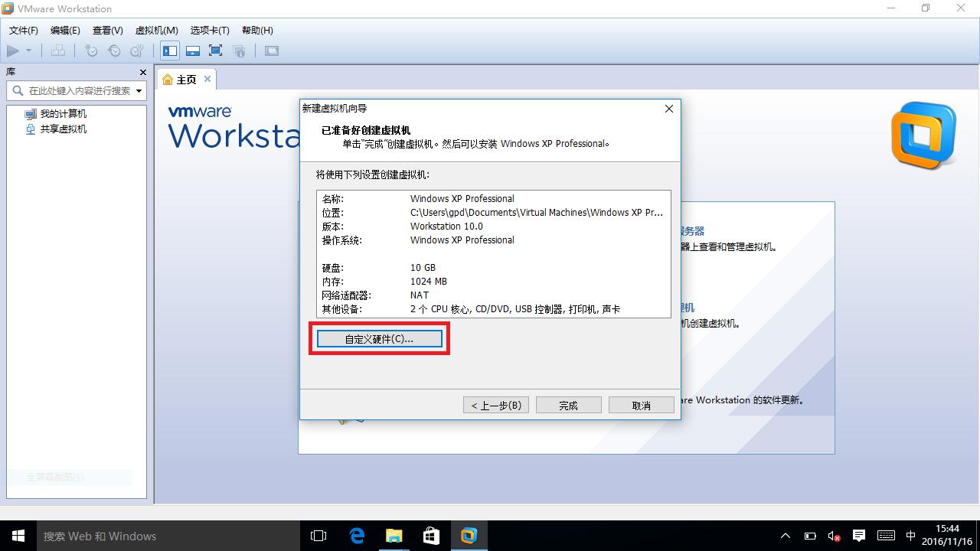Image resolution: width=980 pixels, height=551 pixels.
Task: Click the 完成 button to create VM
Action: click(x=568, y=404)
